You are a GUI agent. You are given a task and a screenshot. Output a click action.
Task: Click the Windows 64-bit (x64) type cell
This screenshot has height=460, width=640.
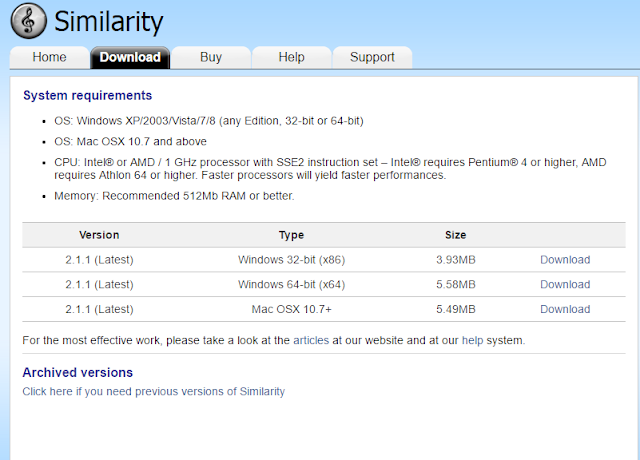pyautogui.click(x=291, y=284)
